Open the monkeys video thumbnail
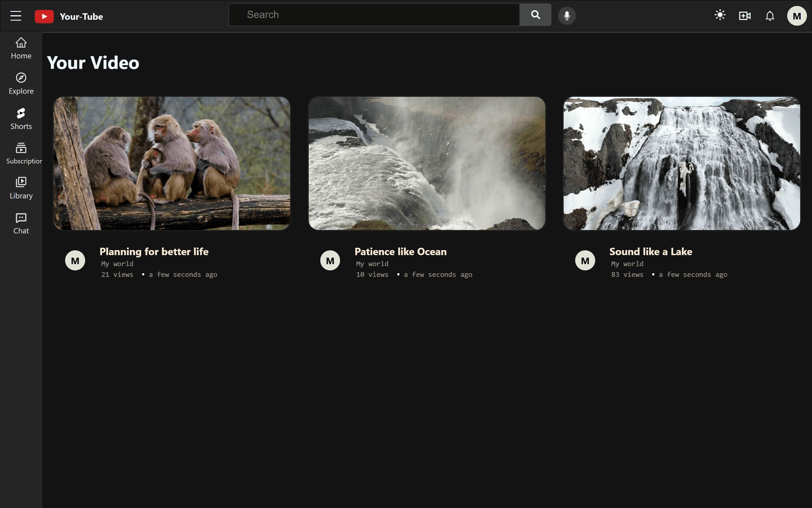Image resolution: width=812 pixels, height=508 pixels. click(172, 164)
